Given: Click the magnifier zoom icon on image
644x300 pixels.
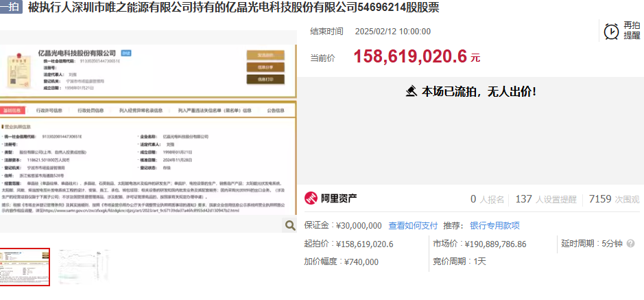Looking at the screenshot, I should tap(289, 225).
